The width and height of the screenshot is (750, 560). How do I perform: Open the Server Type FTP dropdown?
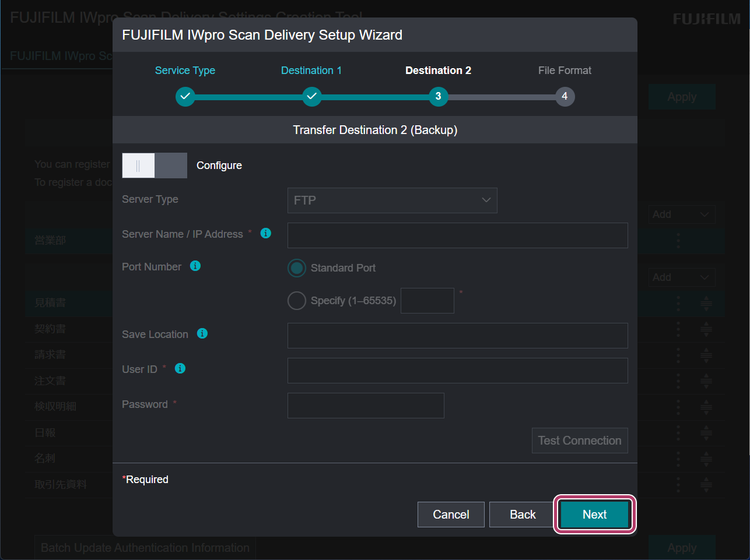[x=392, y=200]
